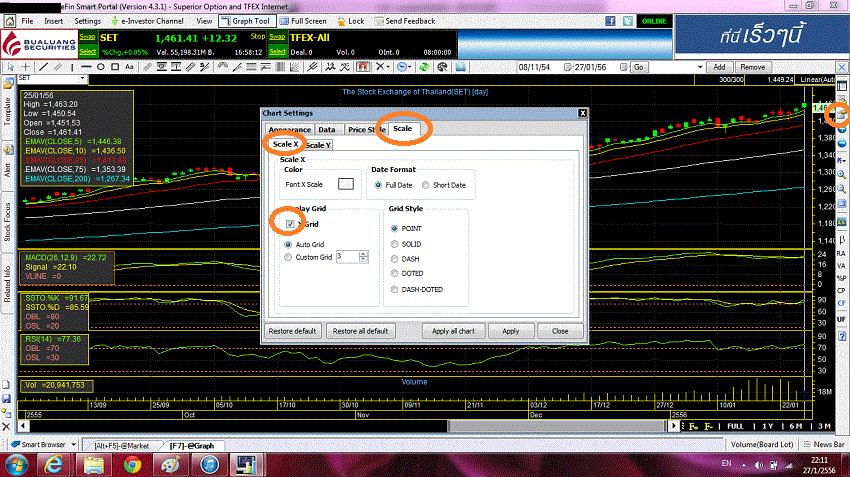
Task: Open the View menu
Action: (204, 21)
